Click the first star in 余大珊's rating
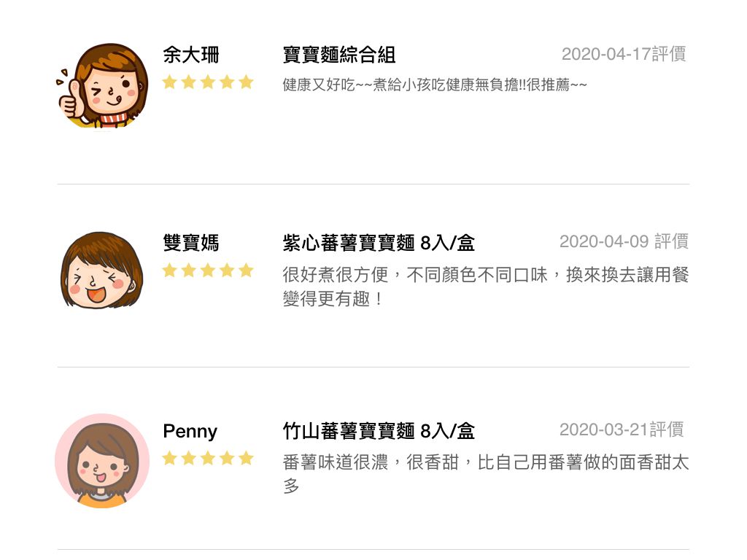Image resolution: width=747 pixels, height=560 pixels. point(169,82)
